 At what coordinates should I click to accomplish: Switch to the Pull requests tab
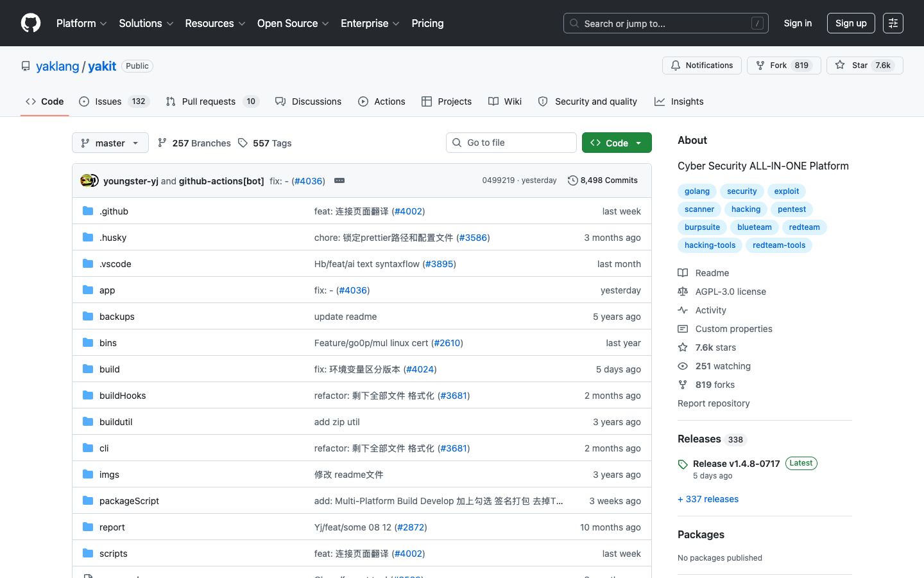click(x=212, y=101)
